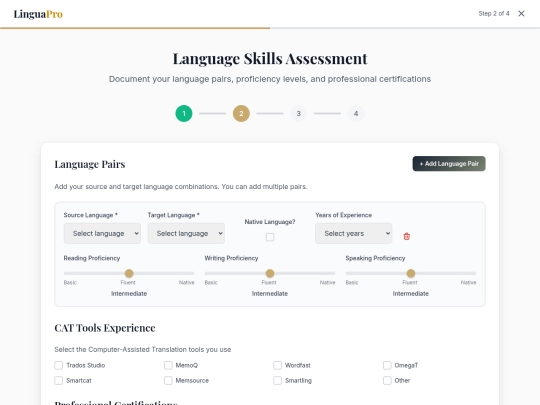
Task: Select step 2 circle indicator
Action: pos(241,113)
